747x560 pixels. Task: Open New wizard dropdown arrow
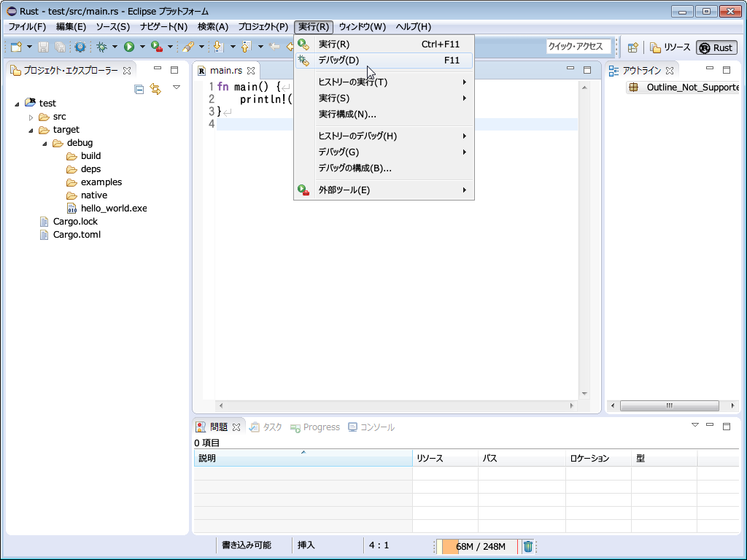[x=29, y=47]
